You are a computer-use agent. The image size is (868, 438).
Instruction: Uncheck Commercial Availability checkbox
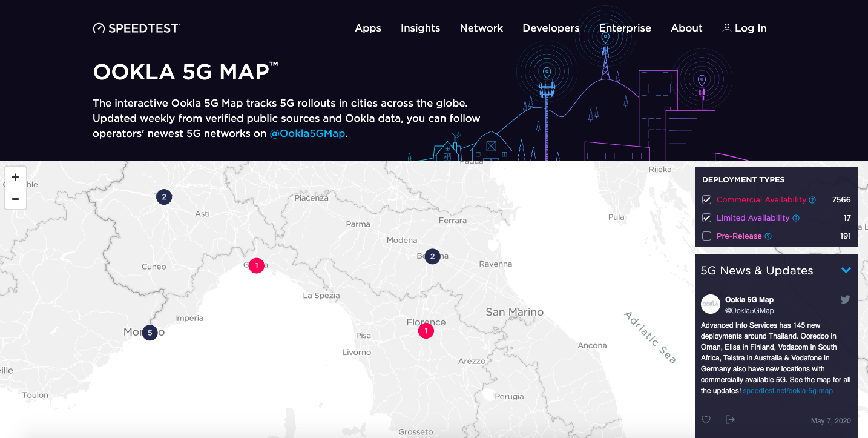(x=706, y=200)
